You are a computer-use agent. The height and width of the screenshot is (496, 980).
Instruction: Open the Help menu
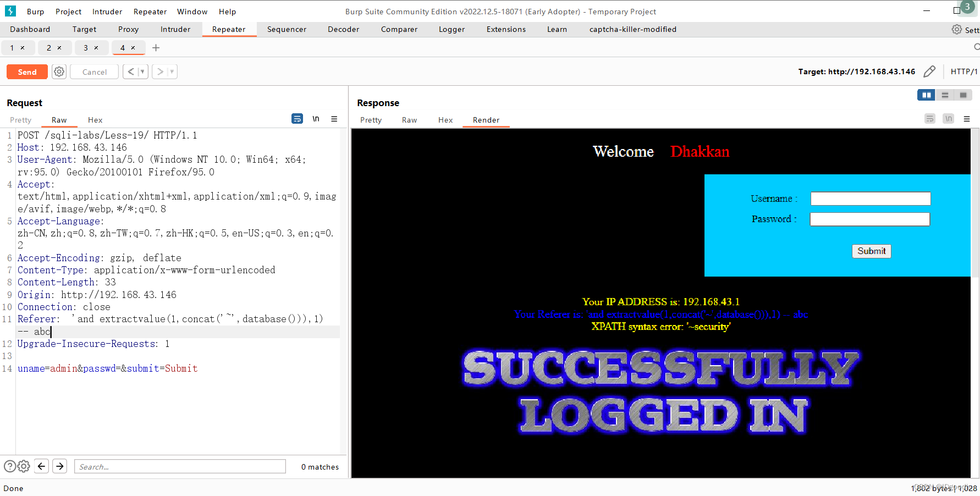[x=227, y=12]
